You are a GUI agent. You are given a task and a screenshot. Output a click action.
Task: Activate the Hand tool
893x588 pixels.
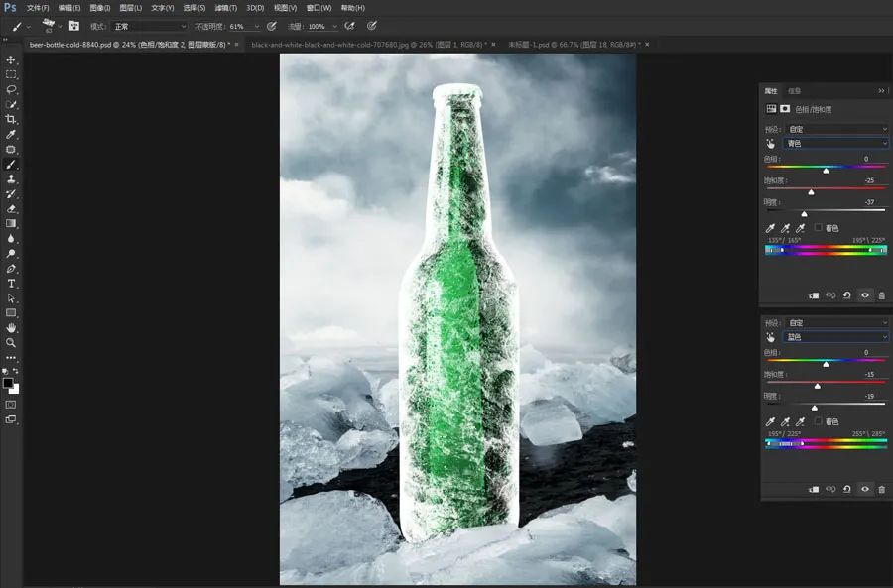[11, 328]
